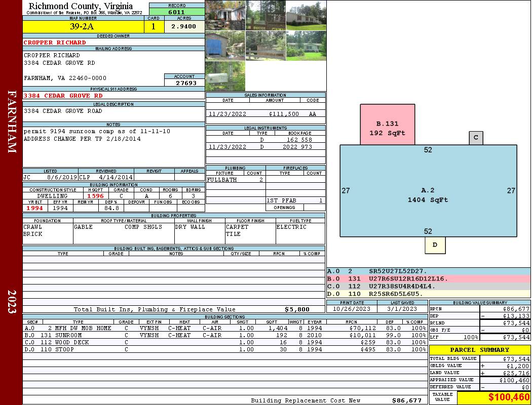Select the B.0 131 sketch code line
The width and height of the screenshot is (532, 405).
pyautogui.click(x=429, y=279)
